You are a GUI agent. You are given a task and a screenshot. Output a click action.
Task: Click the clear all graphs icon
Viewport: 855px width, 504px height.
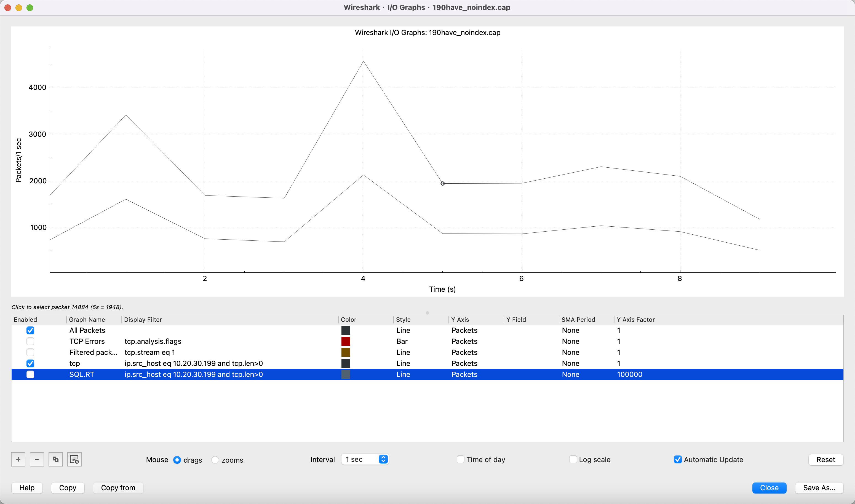click(x=74, y=460)
